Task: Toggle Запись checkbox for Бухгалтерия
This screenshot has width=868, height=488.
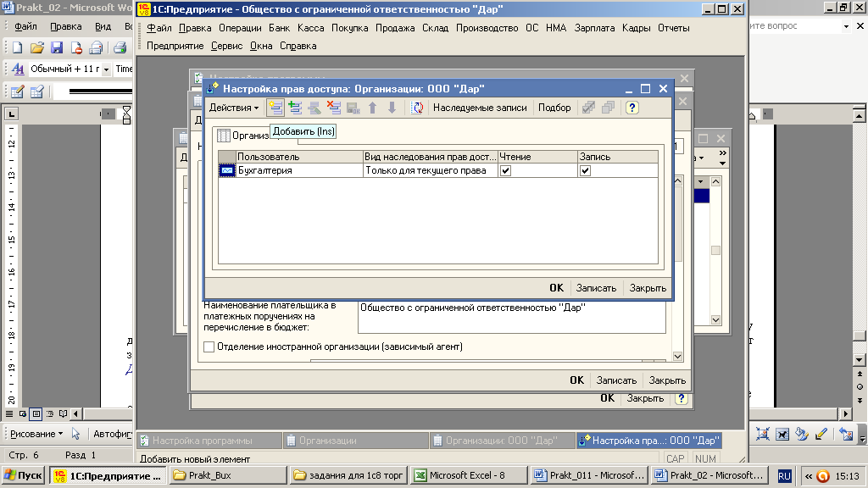Action: click(x=585, y=171)
